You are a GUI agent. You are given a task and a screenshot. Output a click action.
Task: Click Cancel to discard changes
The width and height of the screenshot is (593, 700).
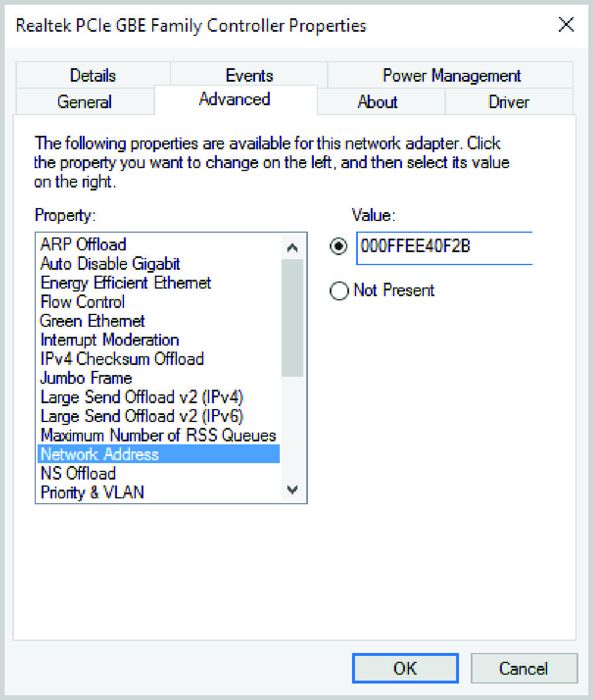(x=524, y=668)
